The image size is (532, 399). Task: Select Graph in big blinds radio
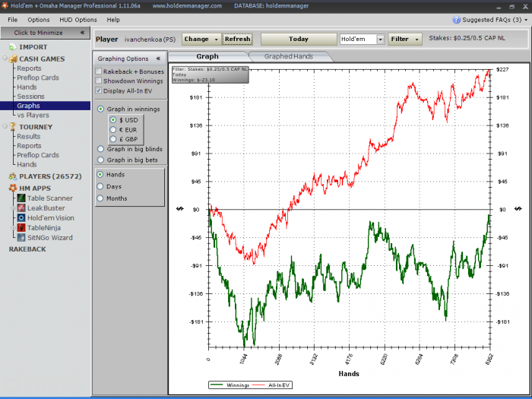[101, 150]
